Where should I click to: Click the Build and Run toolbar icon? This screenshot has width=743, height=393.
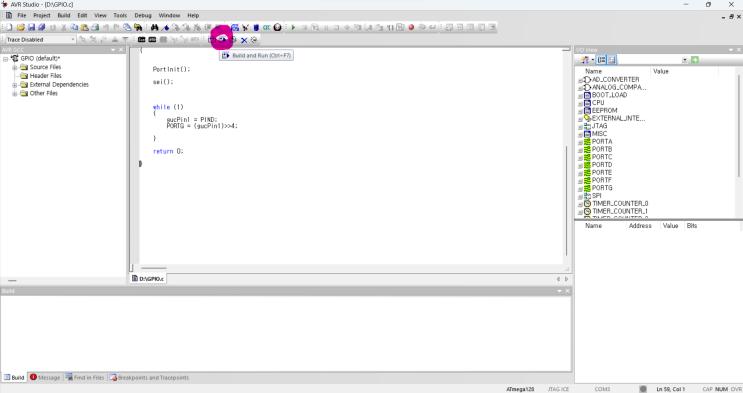tap(222, 40)
